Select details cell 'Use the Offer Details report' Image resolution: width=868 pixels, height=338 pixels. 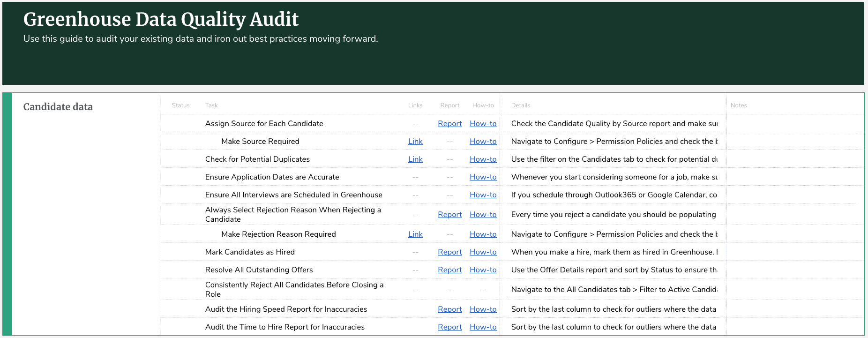click(x=614, y=270)
